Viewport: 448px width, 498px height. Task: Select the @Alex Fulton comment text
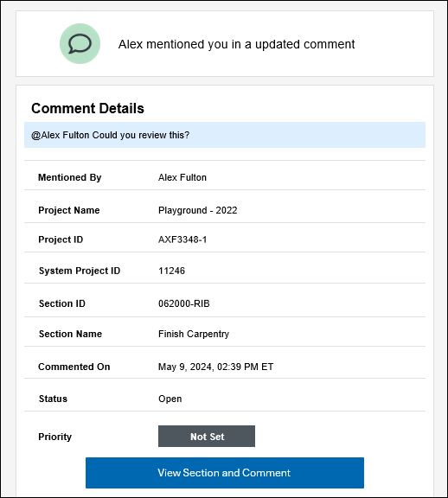tap(110, 135)
